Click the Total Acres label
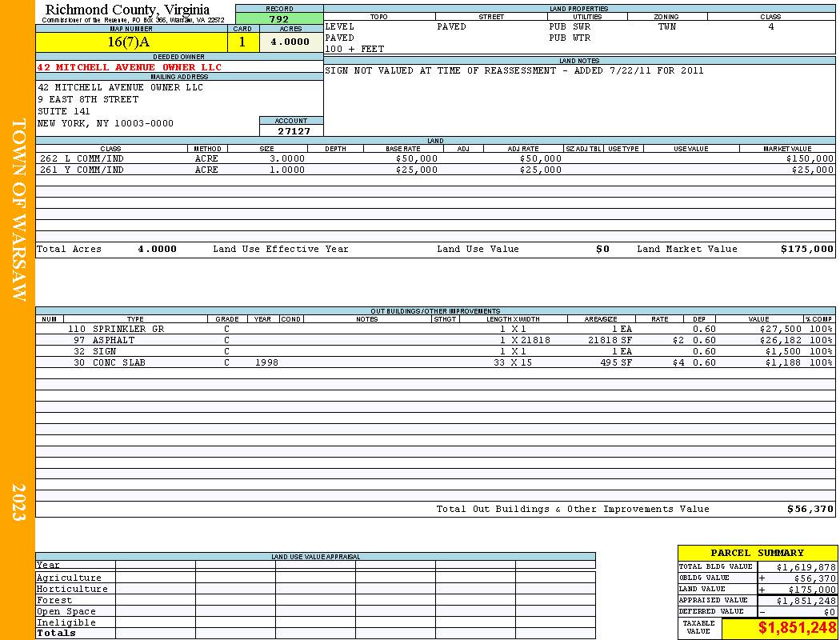This screenshot has height=640, width=840. point(69,249)
